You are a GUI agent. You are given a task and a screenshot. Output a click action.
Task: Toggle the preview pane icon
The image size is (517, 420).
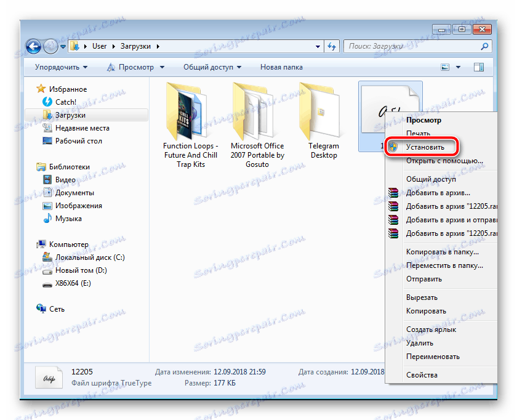point(478,67)
